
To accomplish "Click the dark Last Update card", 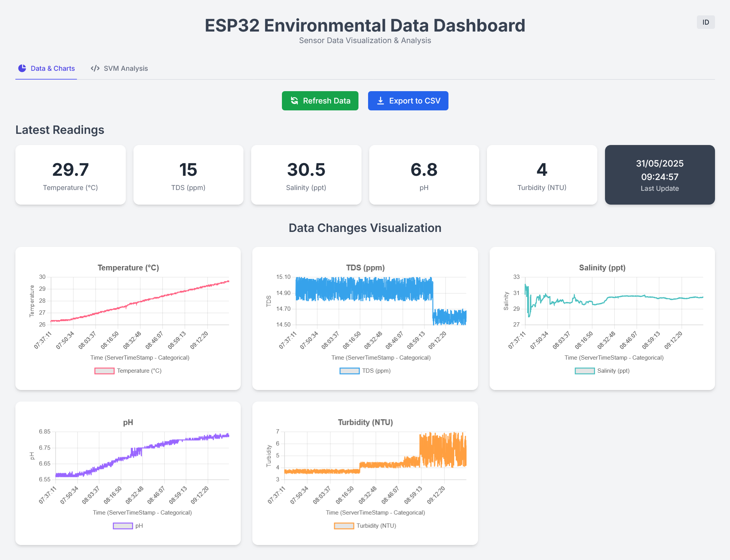I will [x=660, y=175].
